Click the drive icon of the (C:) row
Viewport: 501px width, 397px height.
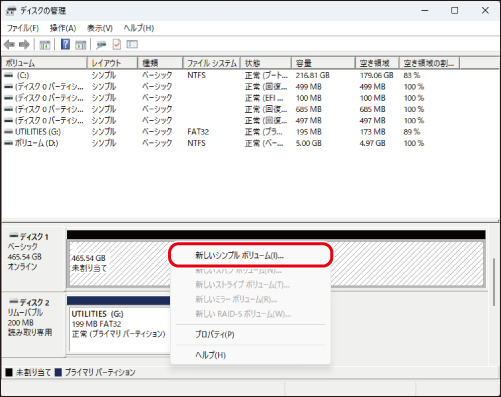click(x=9, y=75)
